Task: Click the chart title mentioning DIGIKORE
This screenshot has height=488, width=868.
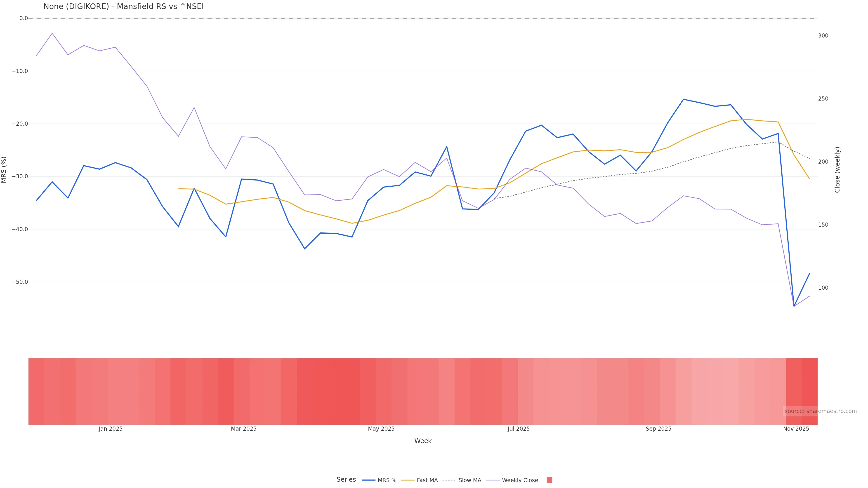Action: [x=123, y=7]
